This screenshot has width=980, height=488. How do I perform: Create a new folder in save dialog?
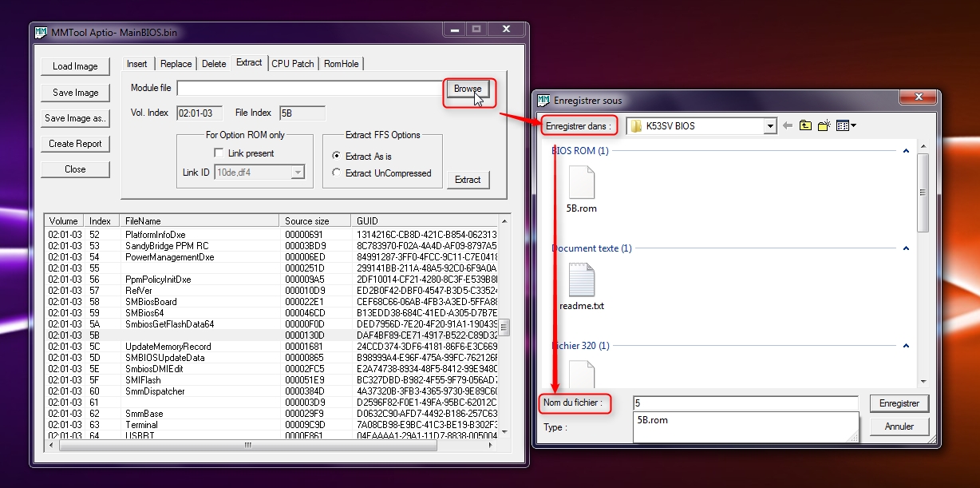(x=824, y=125)
